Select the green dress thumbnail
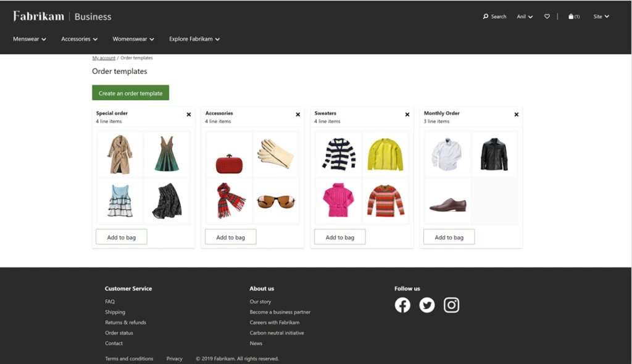 167,155
